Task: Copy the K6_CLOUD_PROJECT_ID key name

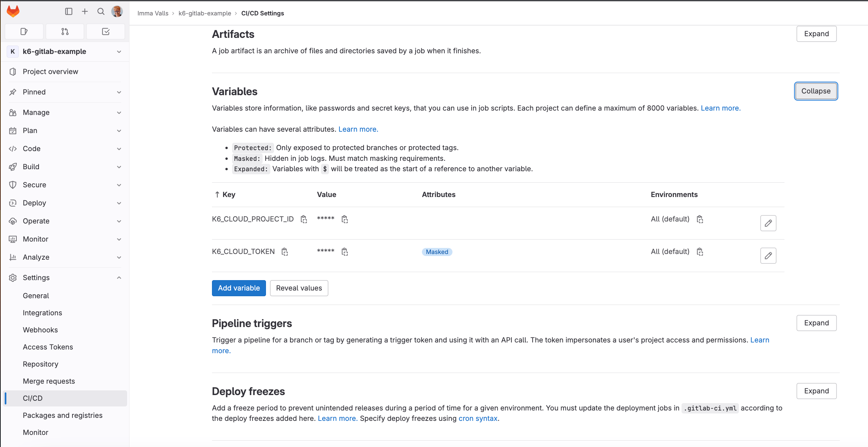Action: point(304,219)
